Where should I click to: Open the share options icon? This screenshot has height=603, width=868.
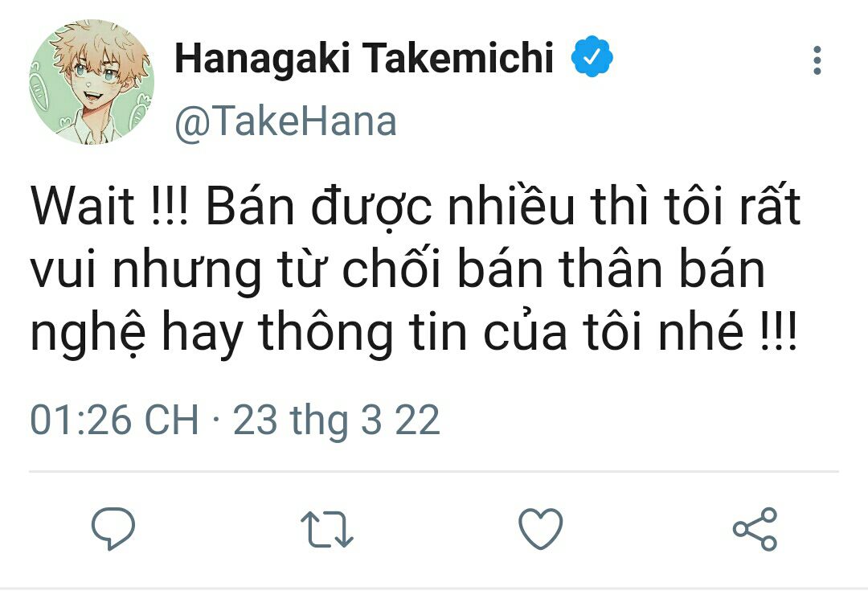pyautogui.click(x=755, y=529)
